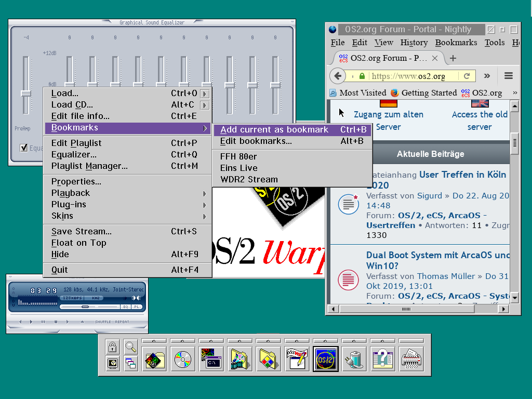Click the PreAmp slider handle in the equalizer
The width and height of the screenshot is (532, 399).
26,94
